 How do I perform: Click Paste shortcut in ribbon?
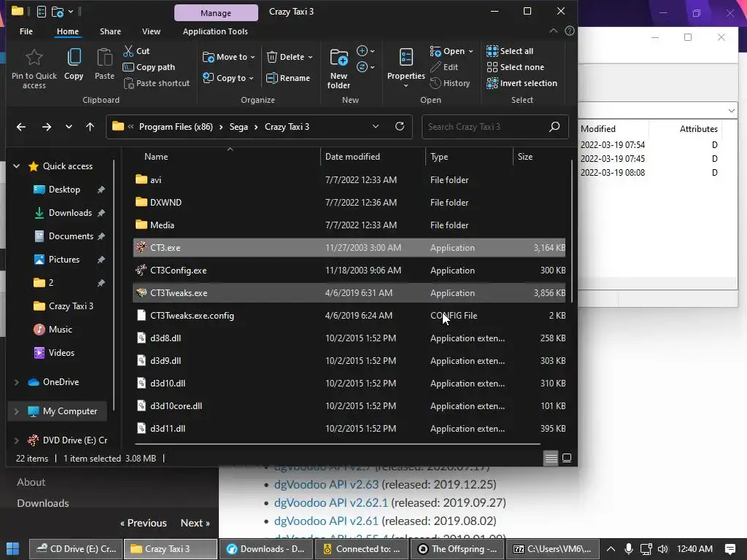pos(156,83)
